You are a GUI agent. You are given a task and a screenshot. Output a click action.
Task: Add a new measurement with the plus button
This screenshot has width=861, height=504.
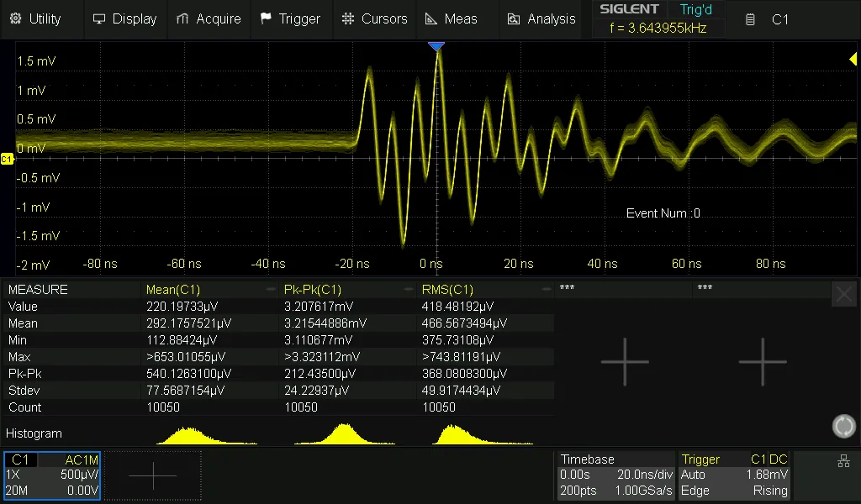pyautogui.click(x=625, y=361)
